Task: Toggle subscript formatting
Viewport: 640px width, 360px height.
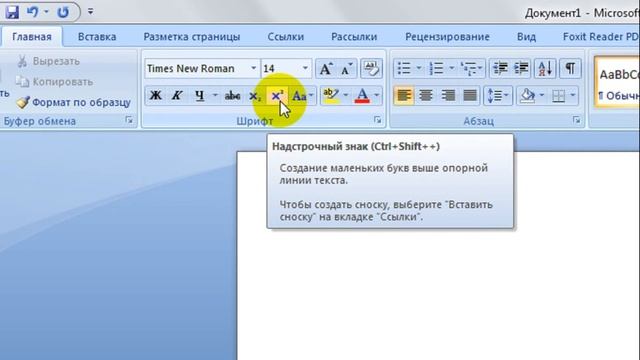Action: (255, 96)
